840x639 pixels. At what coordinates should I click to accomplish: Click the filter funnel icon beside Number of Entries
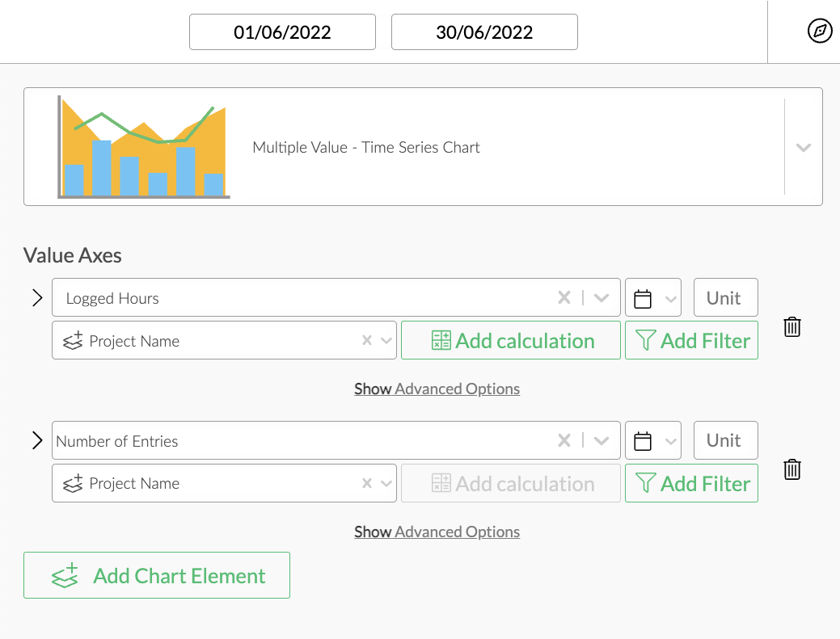(647, 483)
